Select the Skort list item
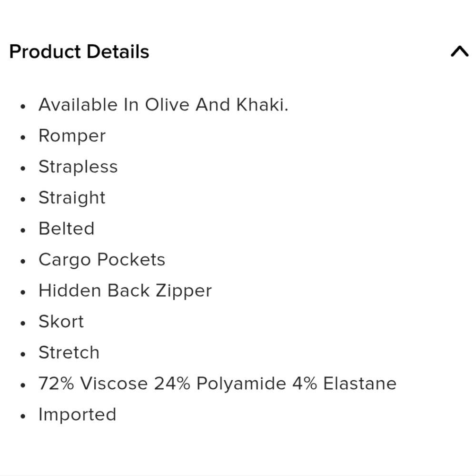 (61, 322)
